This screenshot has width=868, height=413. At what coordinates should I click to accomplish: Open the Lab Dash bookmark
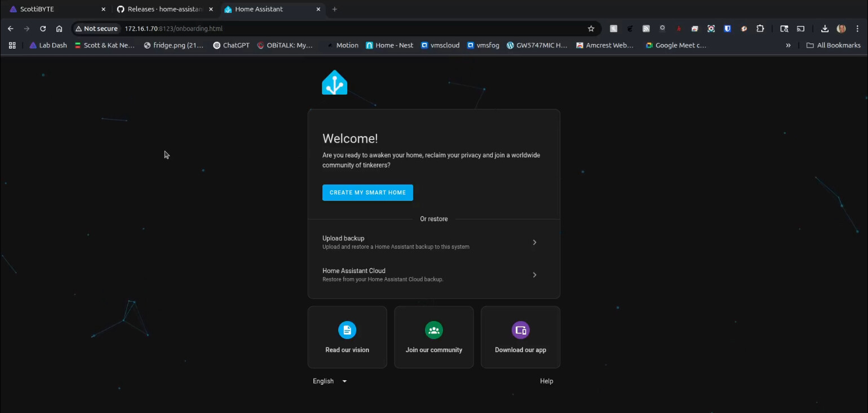click(48, 45)
